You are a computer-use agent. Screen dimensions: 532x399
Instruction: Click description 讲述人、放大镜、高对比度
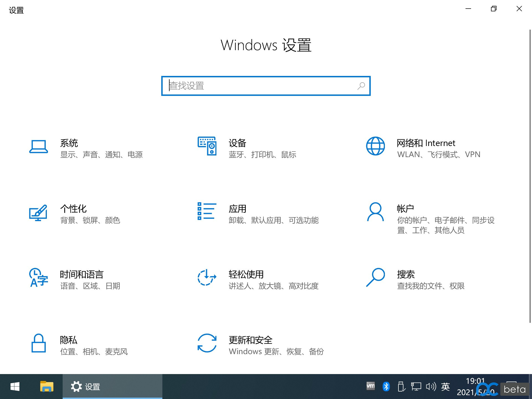[x=273, y=286]
